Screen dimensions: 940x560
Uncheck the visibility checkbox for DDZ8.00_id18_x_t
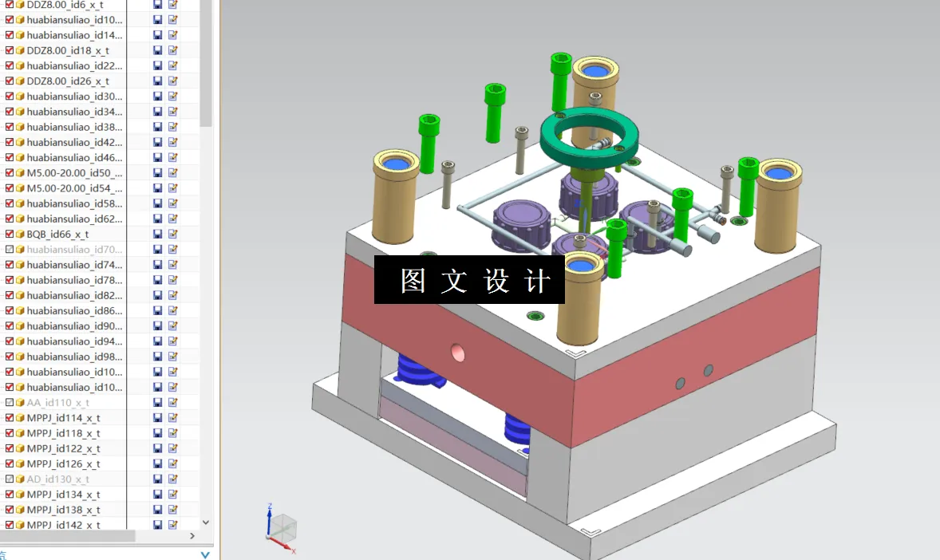point(7,49)
